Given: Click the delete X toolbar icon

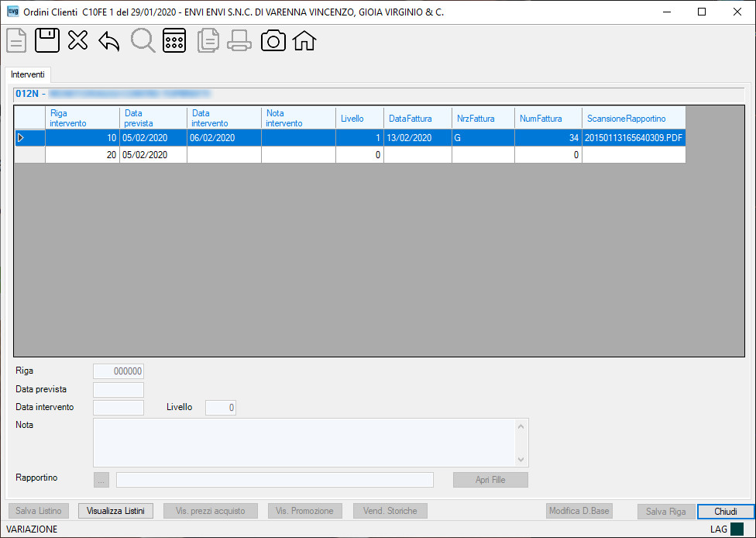Looking at the screenshot, I should (77, 40).
